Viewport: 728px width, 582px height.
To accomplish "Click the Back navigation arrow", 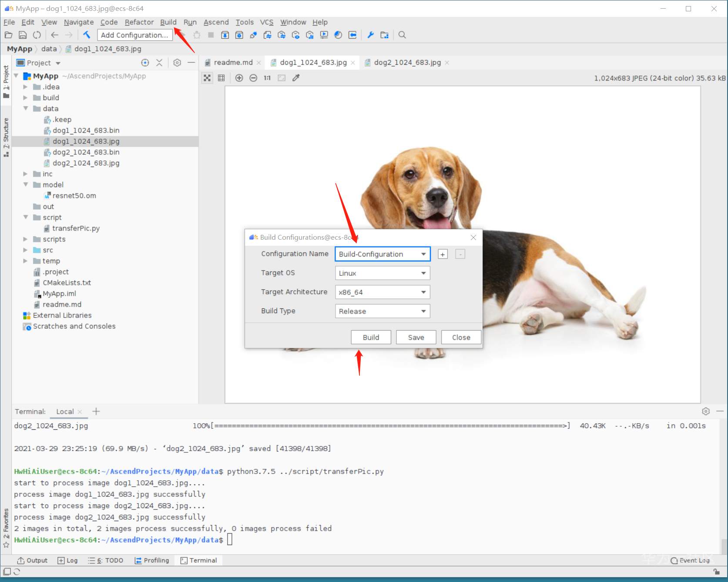I will pos(54,35).
